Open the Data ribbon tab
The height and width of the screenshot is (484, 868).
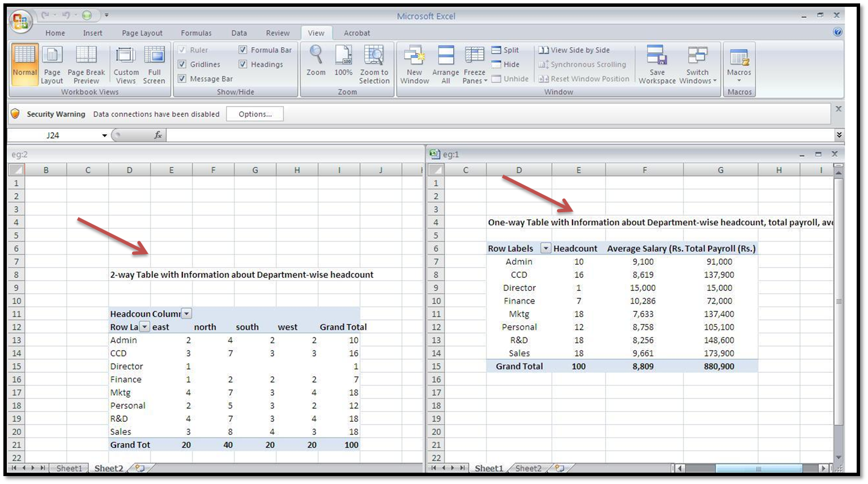click(239, 33)
